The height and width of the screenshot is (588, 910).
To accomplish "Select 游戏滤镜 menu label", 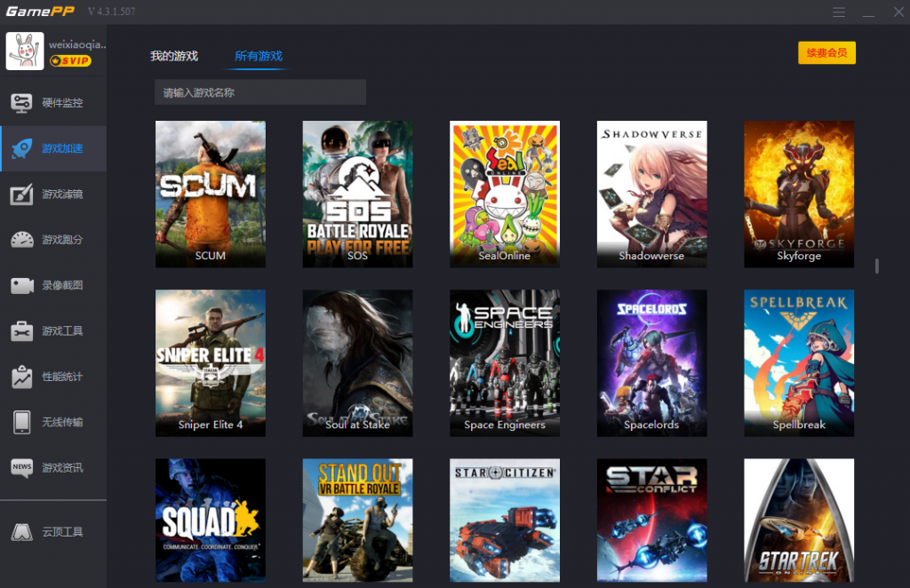I will (x=62, y=195).
